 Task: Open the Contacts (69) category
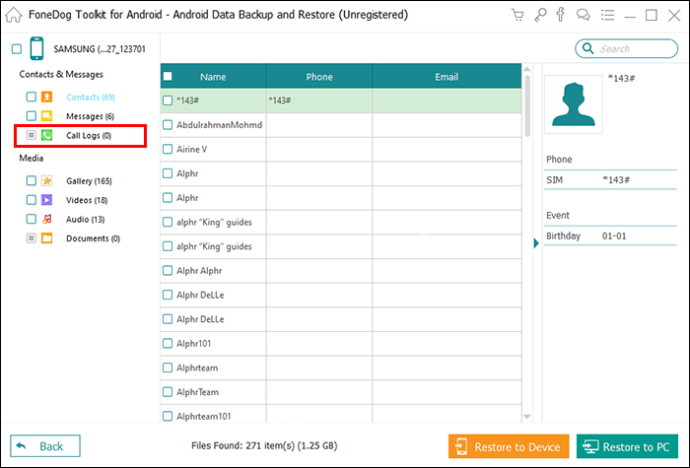[x=90, y=97]
